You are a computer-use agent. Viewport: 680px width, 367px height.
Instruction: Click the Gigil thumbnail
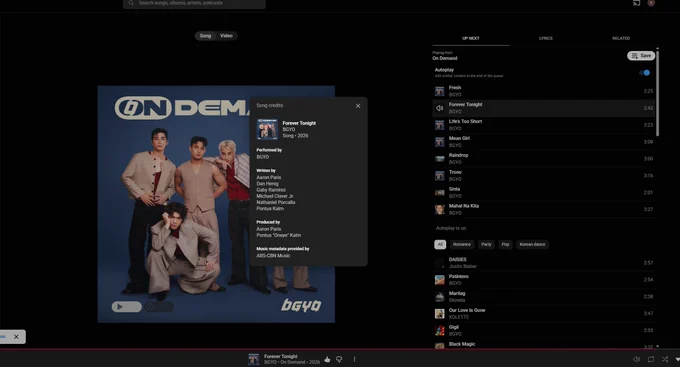[x=440, y=331]
